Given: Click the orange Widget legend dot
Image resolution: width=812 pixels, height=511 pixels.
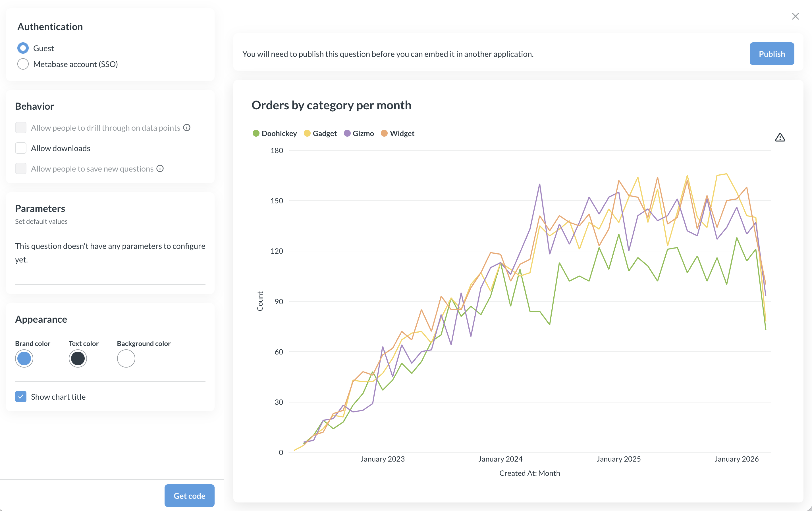Looking at the screenshot, I should pyautogui.click(x=384, y=134).
